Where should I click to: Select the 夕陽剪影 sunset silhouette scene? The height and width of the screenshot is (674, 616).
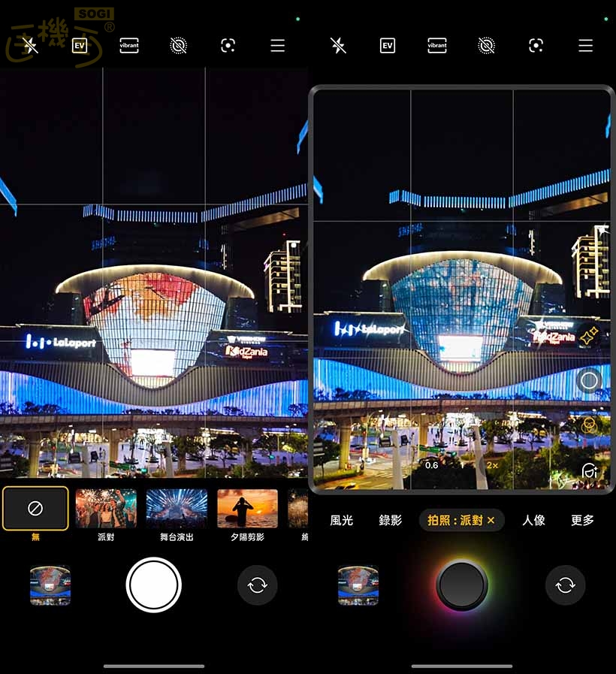click(247, 509)
